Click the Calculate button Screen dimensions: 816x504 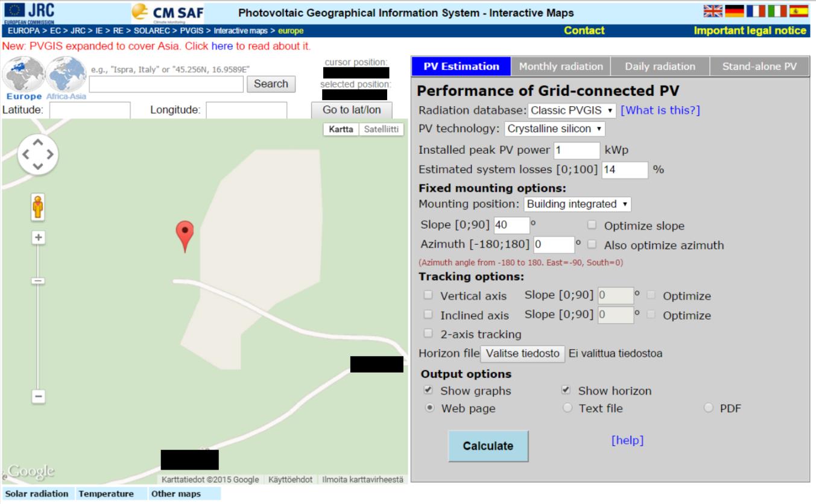pyautogui.click(x=488, y=446)
